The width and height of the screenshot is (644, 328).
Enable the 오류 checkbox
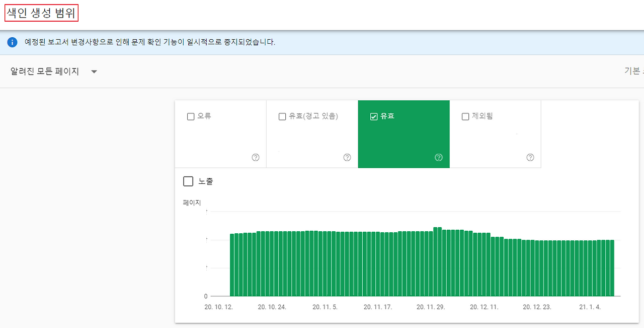[x=191, y=116]
